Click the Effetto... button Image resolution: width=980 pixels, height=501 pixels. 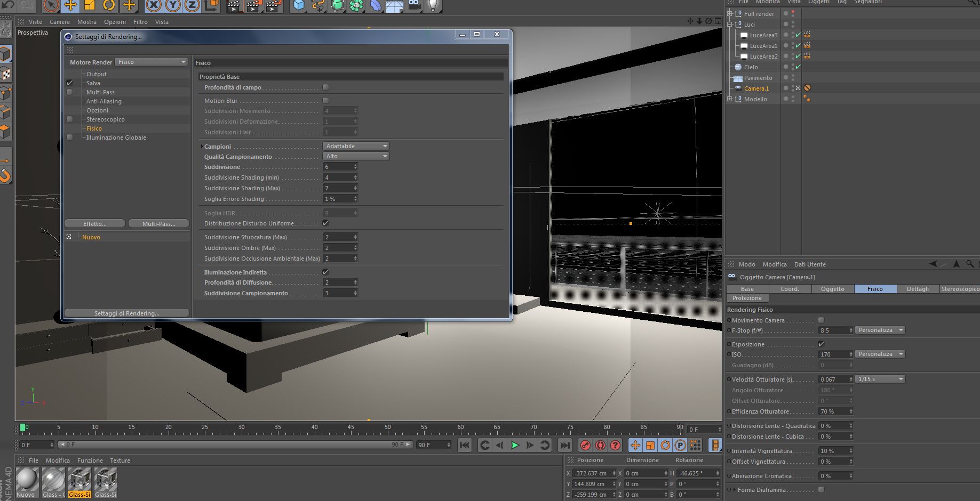pyautogui.click(x=95, y=223)
